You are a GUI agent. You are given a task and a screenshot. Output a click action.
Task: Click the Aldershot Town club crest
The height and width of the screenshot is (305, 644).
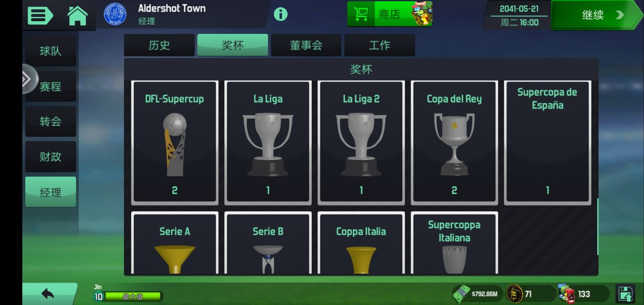(115, 15)
